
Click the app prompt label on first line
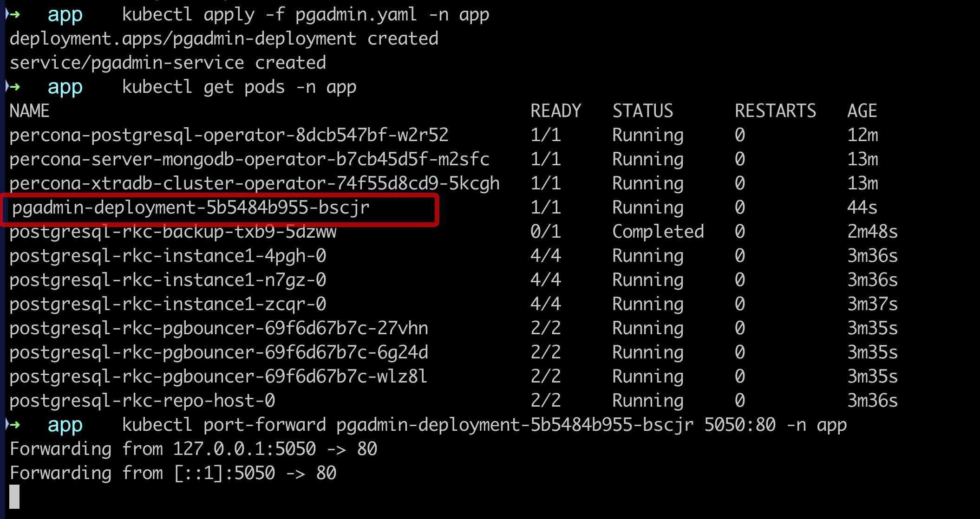pos(65,14)
